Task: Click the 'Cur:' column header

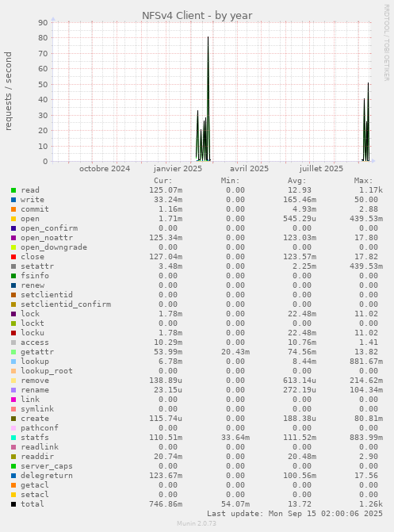Action: point(163,181)
